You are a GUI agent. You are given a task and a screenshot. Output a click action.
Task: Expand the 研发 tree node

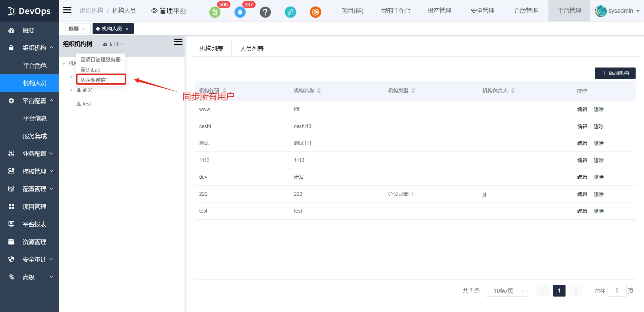(x=71, y=90)
